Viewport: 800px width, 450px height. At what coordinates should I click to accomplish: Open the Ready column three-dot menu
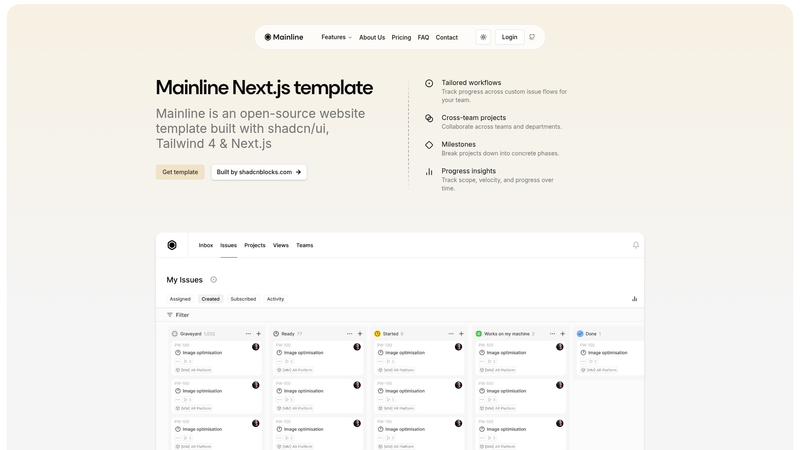(x=349, y=334)
